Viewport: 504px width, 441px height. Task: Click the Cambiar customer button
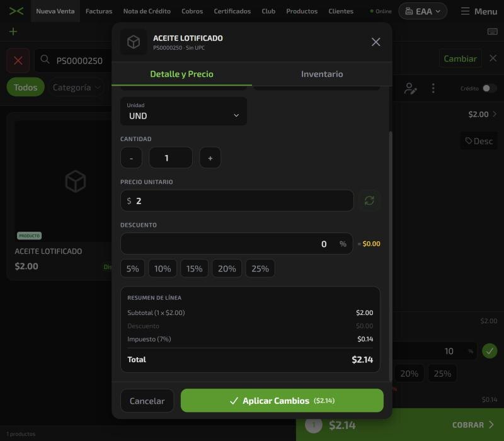click(x=461, y=59)
